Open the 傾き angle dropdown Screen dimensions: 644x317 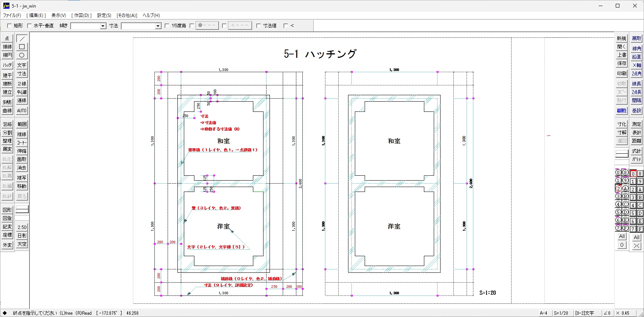coord(103,26)
